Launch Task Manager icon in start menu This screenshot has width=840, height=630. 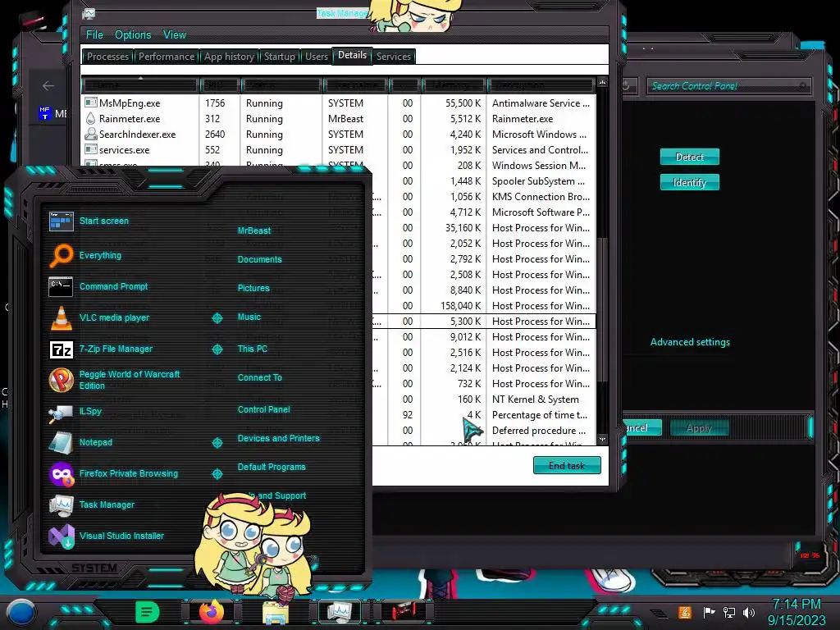(x=61, y=505)
